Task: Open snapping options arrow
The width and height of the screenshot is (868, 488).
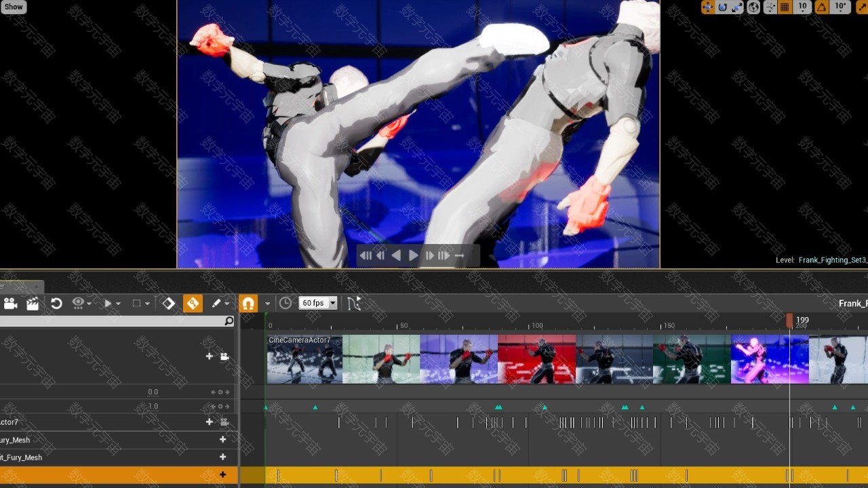Action: pos(267,304)
